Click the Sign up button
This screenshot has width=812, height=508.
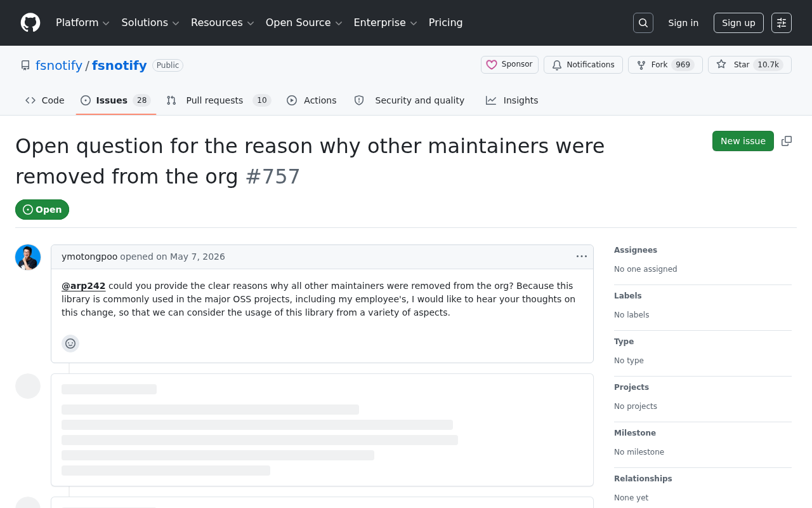738,23
